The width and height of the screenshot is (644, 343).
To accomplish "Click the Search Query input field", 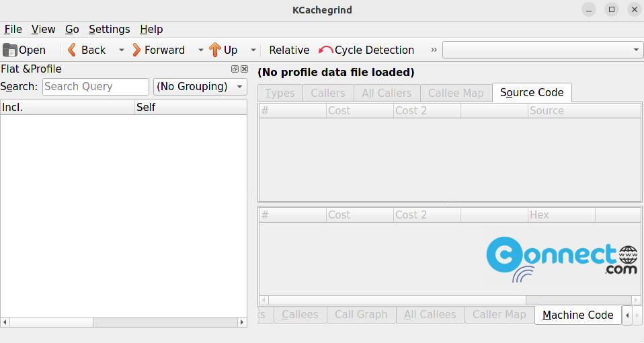I will (x=95, y=87).
